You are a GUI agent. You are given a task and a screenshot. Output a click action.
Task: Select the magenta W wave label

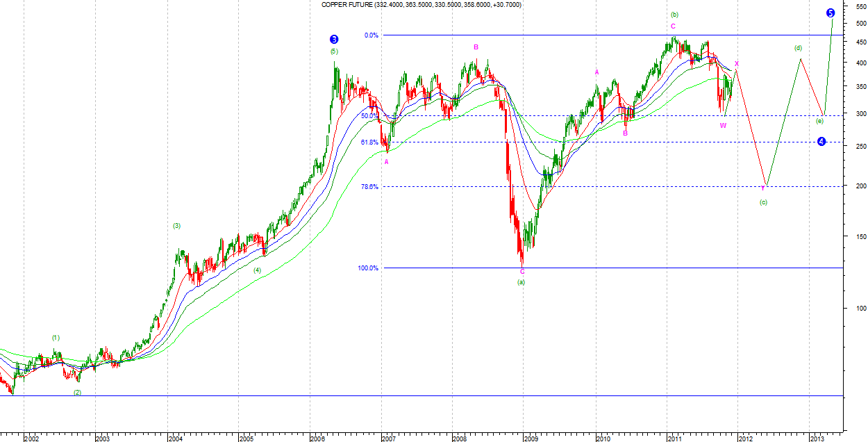(x=723, y=126)
